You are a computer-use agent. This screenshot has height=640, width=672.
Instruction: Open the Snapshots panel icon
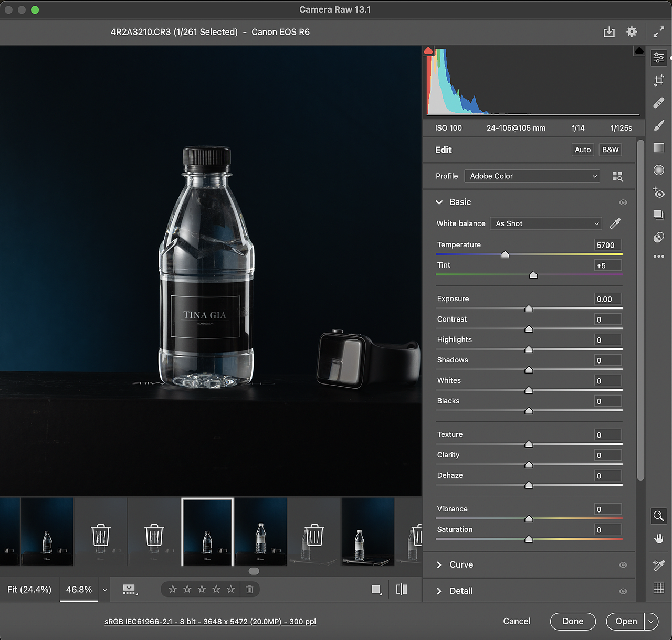[x=659, y=215]
